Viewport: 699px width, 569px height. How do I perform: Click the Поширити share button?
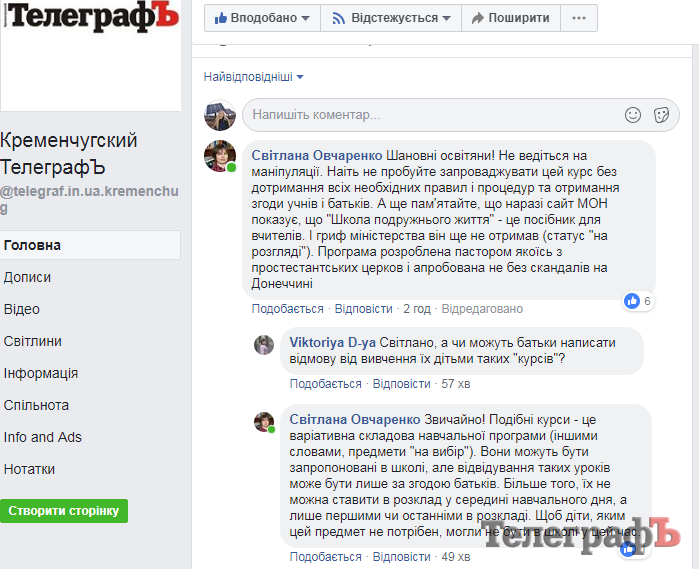click(511, 18)
